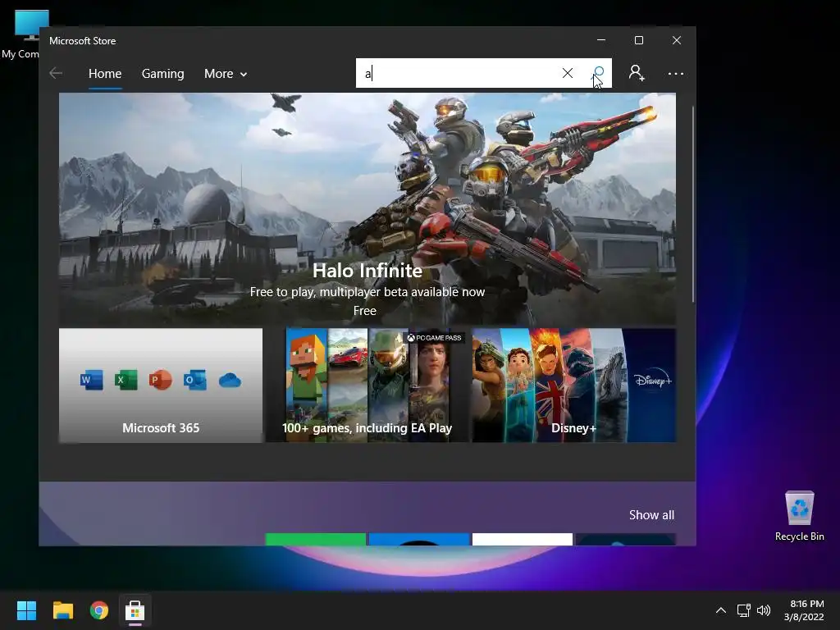Expand the More dropdown menu
Screen dimensions: 840x630
226,73
